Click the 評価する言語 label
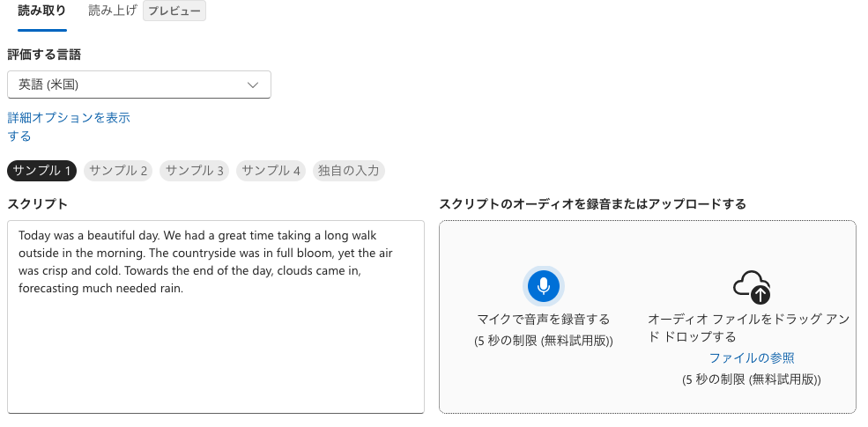Screen dimensions: 868x427 [x=44, y=55]
